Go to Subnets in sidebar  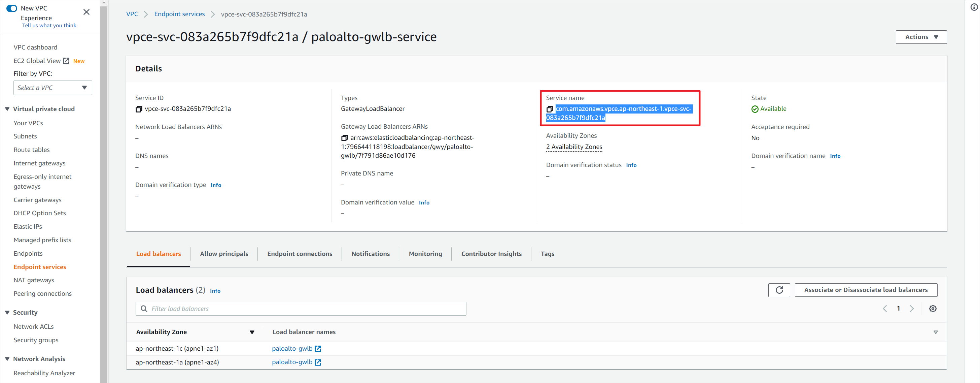25,136
